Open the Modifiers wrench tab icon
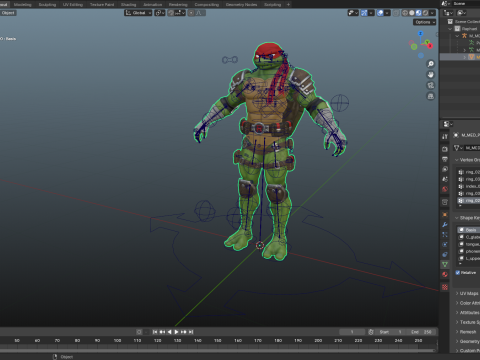The width and height of the screenshot is (480, 360). click(x=445, y=225)
